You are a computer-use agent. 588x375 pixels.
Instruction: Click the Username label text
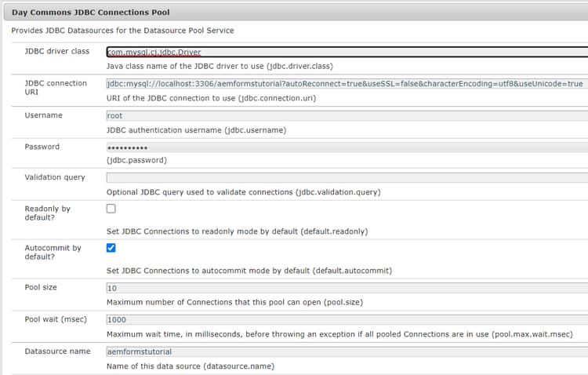(x=43, y=115)
